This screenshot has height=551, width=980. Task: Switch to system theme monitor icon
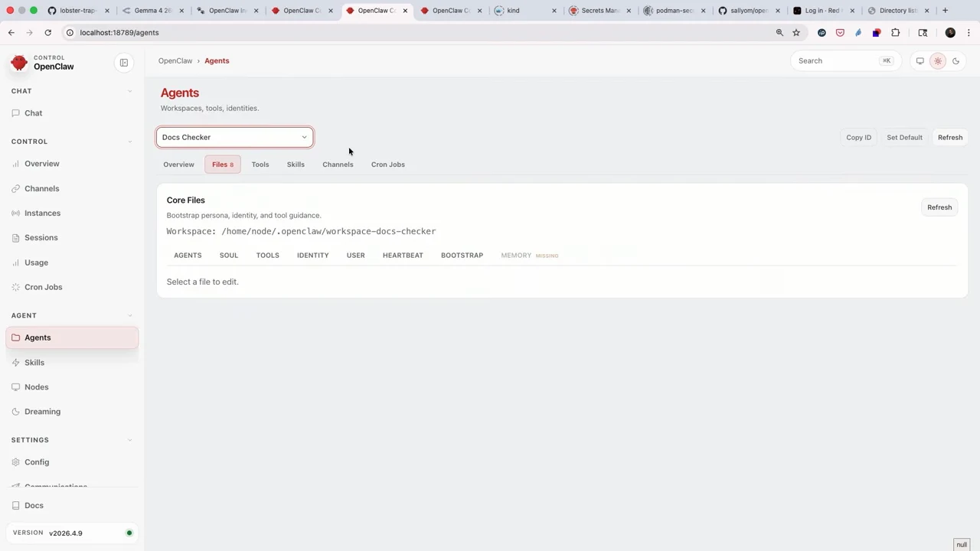pos(920,61)
